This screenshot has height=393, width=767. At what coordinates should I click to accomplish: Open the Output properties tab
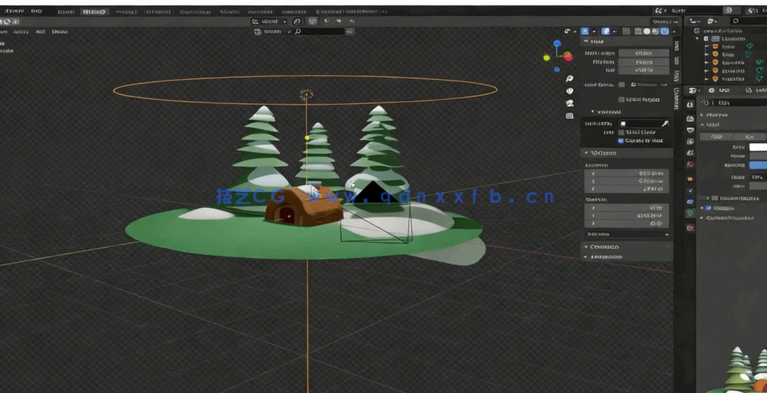pyautogui.click(x=690, y=130)
